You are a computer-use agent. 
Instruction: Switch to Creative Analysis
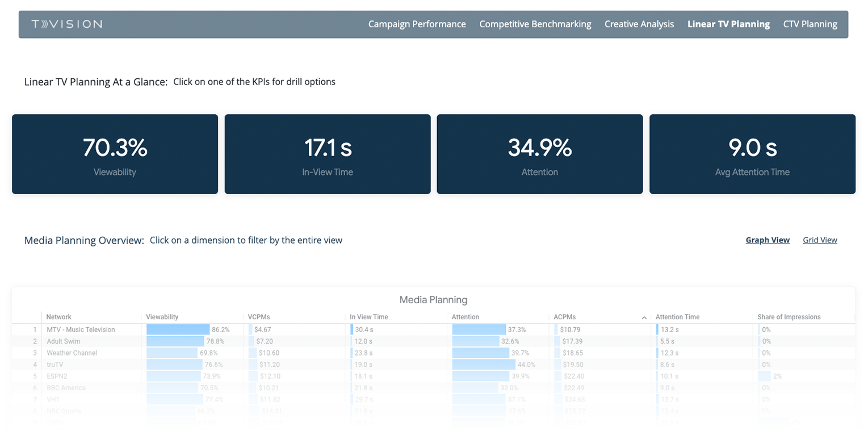pos(638,24)
